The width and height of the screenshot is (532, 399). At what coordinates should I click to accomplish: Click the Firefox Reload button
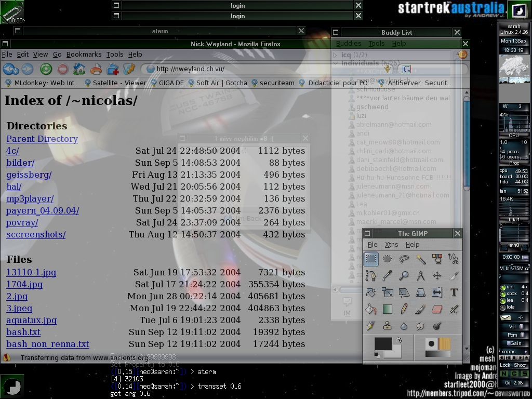(x=46, y=69)
